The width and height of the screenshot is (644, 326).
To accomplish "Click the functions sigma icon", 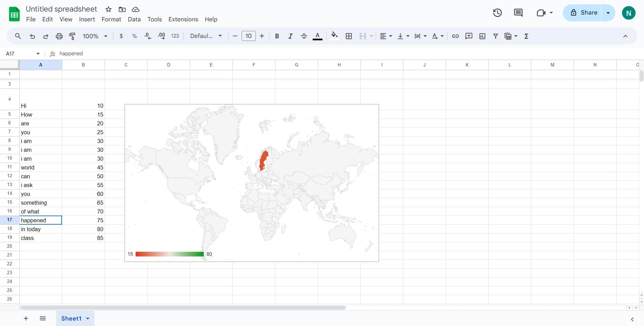I will coord(526,36).
